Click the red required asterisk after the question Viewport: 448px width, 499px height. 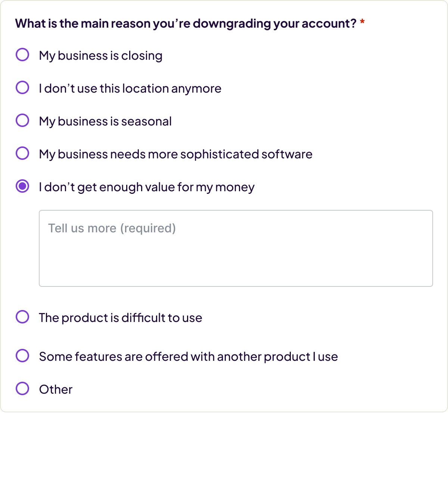[x=362, y=23]
